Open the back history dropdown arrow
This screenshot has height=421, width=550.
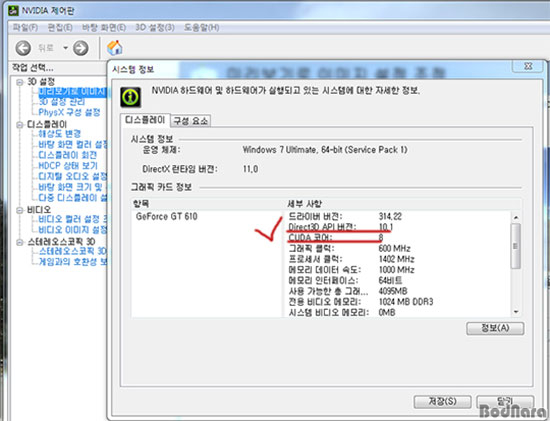point(66,48)
